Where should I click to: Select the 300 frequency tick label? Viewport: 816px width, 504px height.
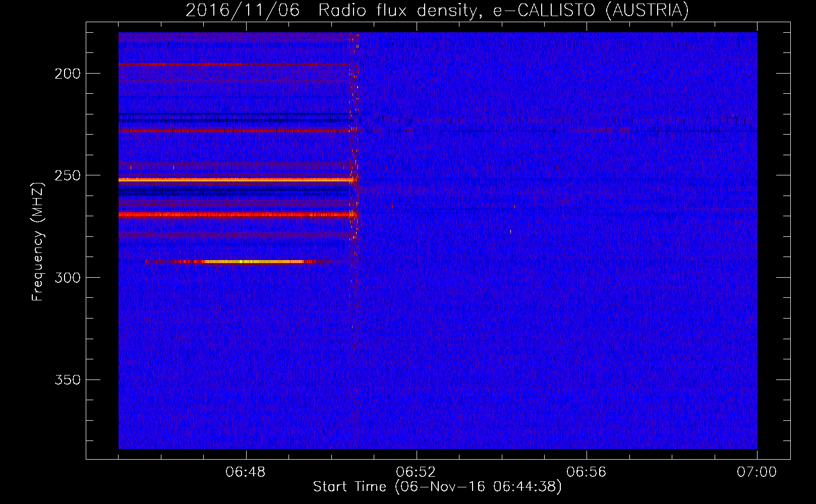click(x=68, y=278)
